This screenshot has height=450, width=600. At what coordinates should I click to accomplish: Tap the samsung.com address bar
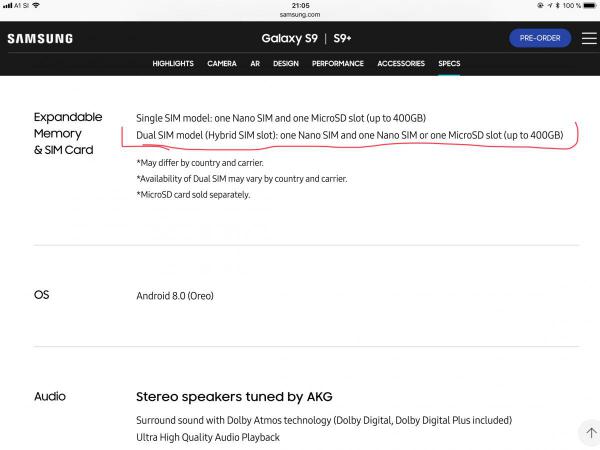pyautogui.click(x=300, y=14)
